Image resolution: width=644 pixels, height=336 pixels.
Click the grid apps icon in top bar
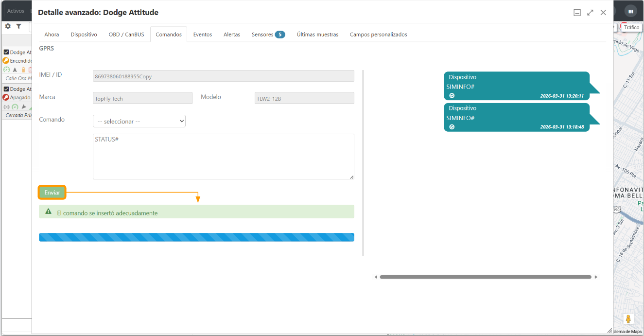click(x=630, y=11)
